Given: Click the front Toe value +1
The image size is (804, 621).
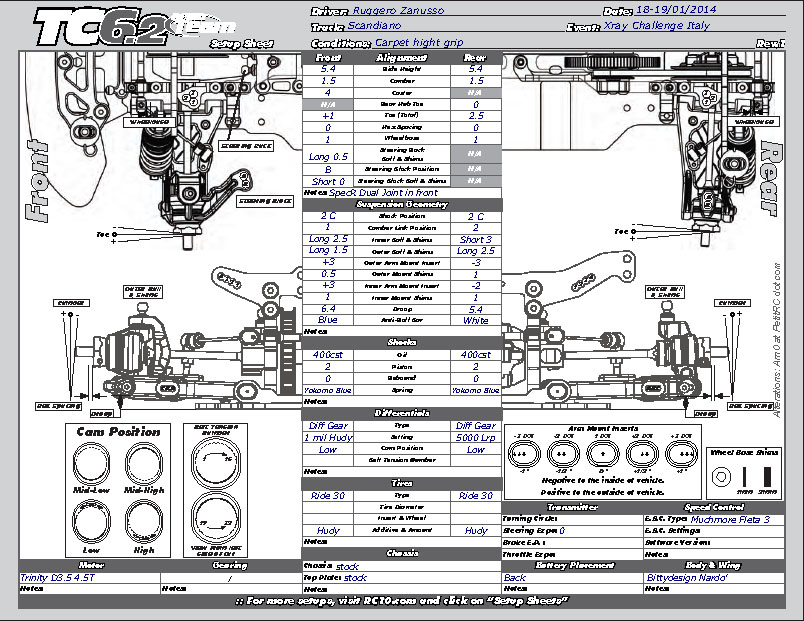Looking at the screenshot, I should (x=328, y=116).
